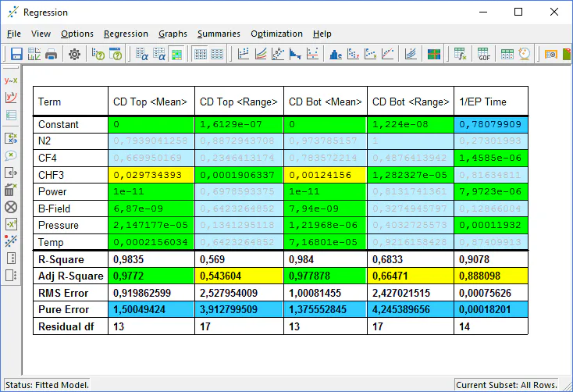This screenshot has width=573, height=392.
Task: Click the blue 1/EP Time Constant cell
Action: click(491, 124)
